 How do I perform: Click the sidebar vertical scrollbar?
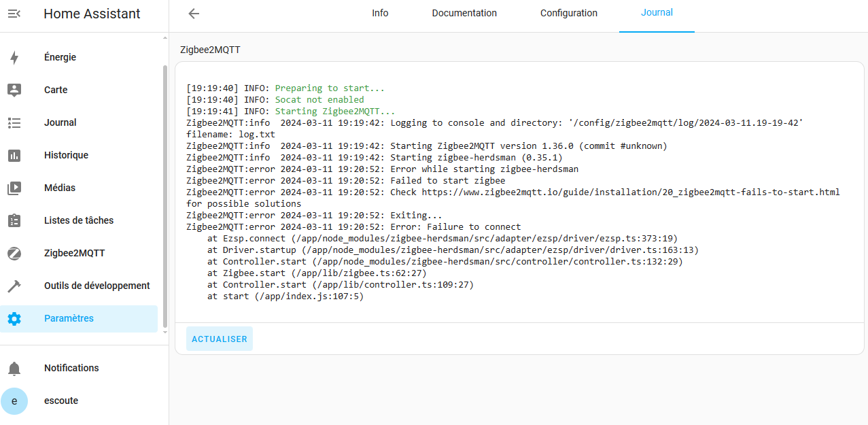pos(164,197)
